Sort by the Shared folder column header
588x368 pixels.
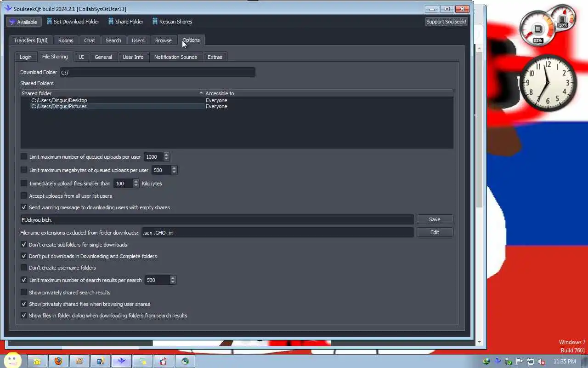[x=113, y=93]
